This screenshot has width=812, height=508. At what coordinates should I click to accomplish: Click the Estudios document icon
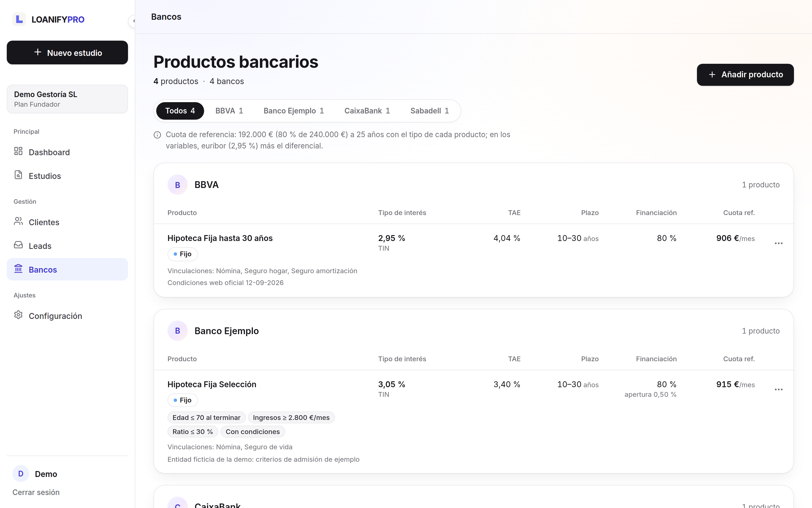(18, 175)
